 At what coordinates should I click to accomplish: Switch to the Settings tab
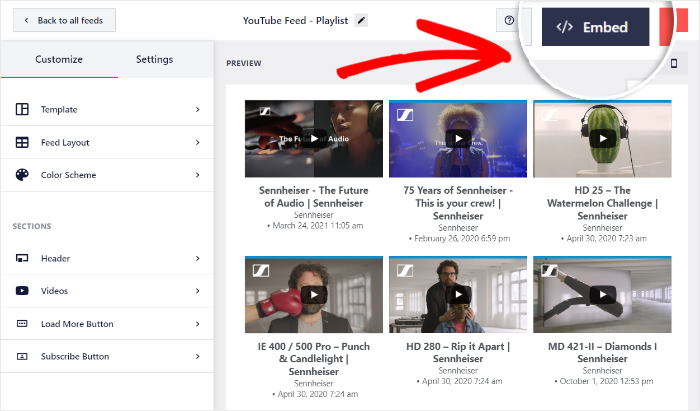(154, 60)
